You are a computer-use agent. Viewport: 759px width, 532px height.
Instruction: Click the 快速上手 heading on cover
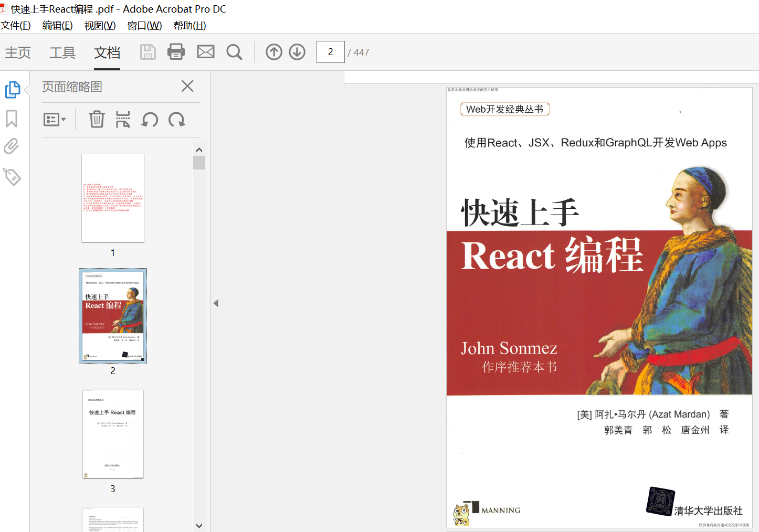[x=520, y=212]
